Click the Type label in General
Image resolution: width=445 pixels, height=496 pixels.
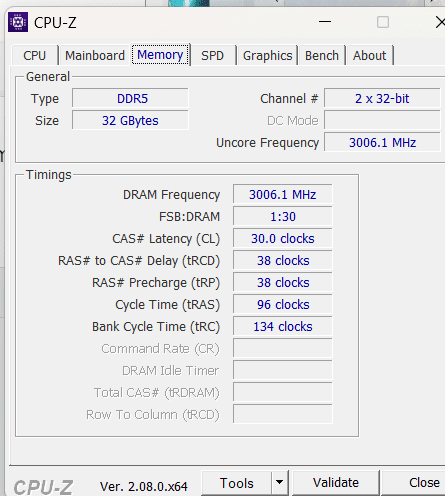tap(45, 99)
